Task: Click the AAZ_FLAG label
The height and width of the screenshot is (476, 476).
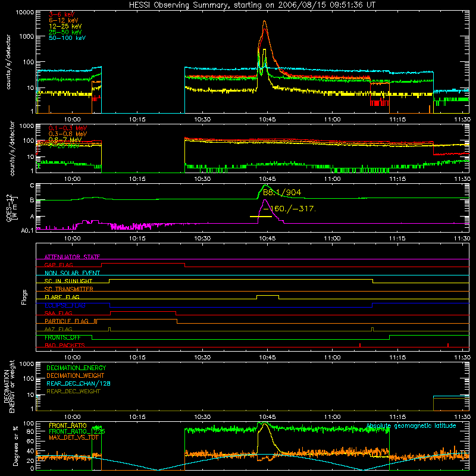Action: (58, 329)
